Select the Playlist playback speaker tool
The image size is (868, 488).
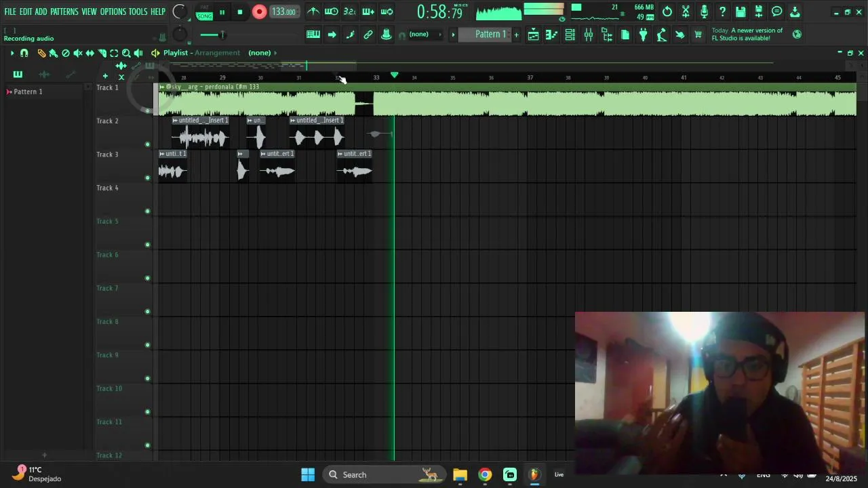coord(138,53)
